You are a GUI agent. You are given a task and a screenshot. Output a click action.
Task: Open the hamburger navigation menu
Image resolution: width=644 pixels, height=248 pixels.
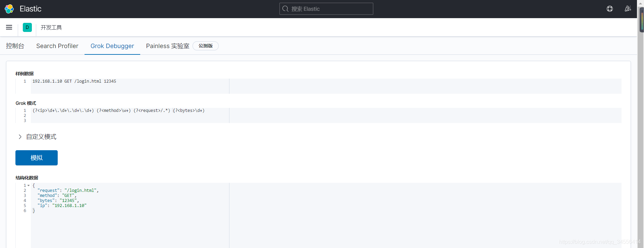(9, 27)
